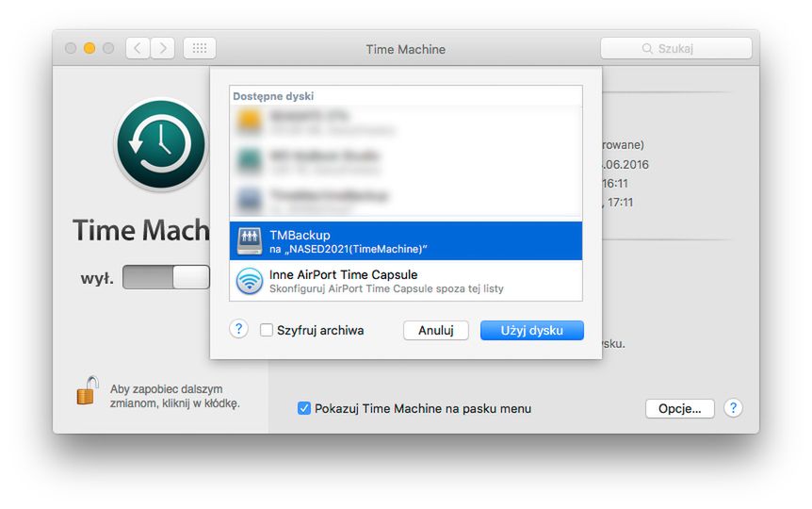Show all preferences grid button

[200, 49]
